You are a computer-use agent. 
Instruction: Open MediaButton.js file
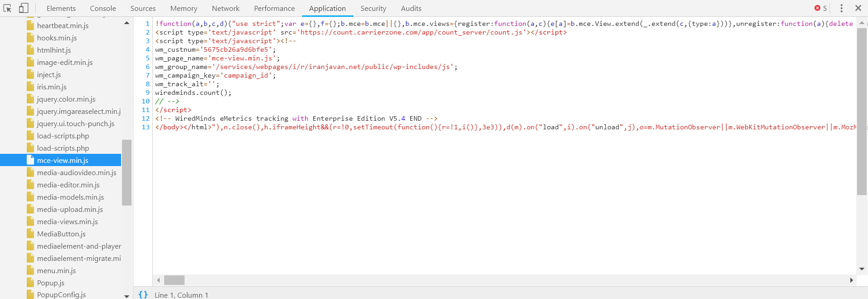(x=61, y=234)
